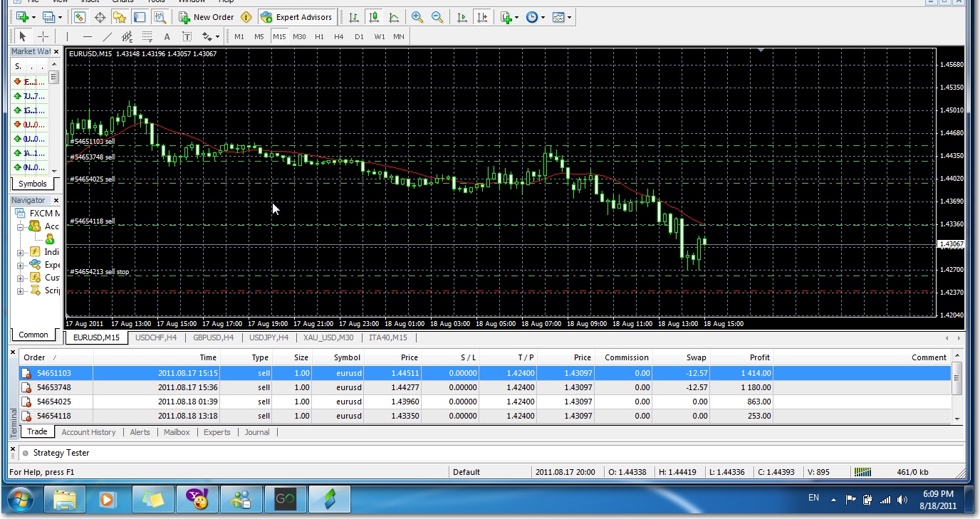The image size is (980, 519).
Task: Toggle Expert Advisors auto trading
Action: [296, 17]
